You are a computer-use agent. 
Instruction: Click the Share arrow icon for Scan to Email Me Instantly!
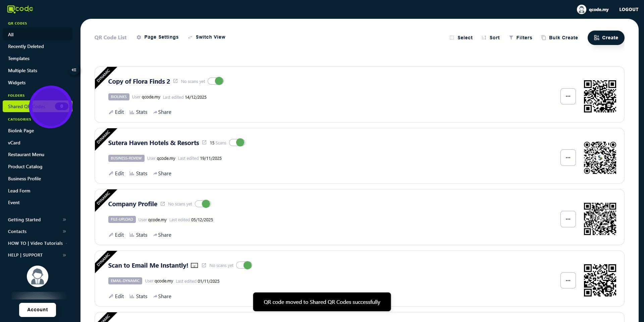155,296
